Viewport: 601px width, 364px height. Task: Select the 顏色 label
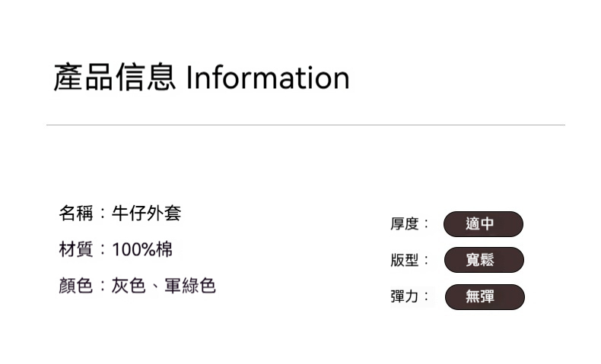click(76, 286)
